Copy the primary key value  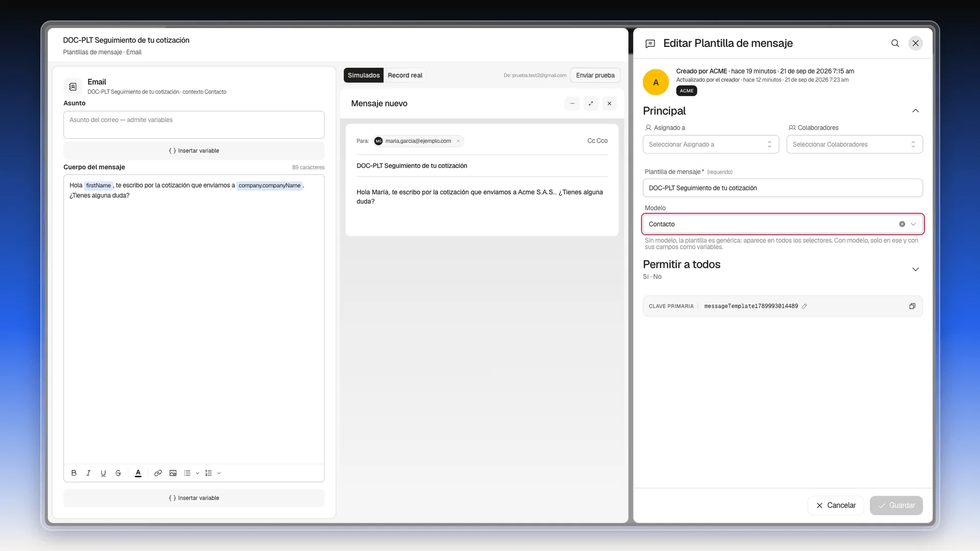tap(912, 306)
